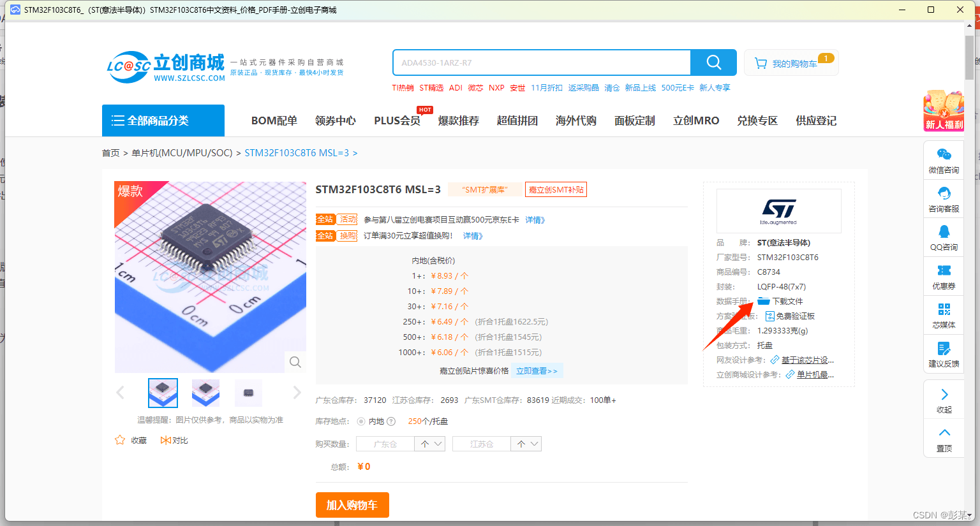
Task: Click breadcrumb 首页 link
Action: pyautogui.click(x=110, y=153)
